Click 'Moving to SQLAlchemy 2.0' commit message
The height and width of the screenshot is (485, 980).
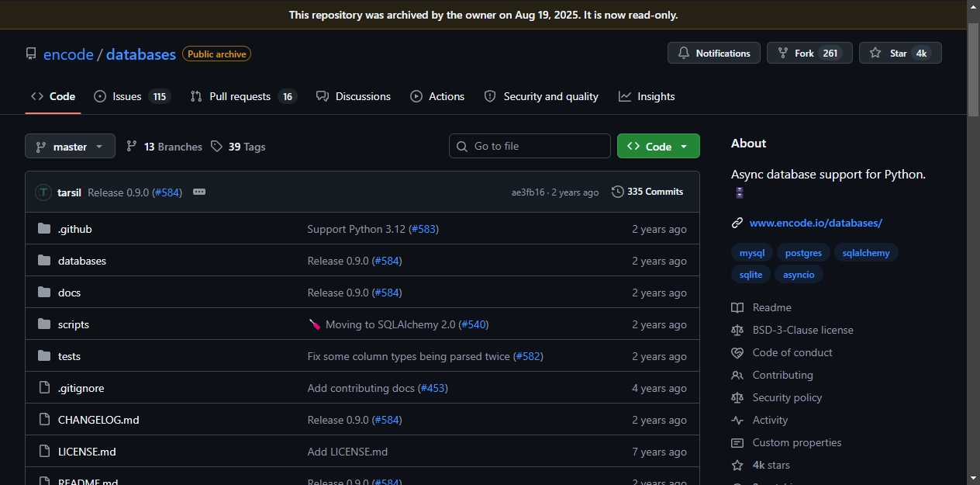(391, 324)
